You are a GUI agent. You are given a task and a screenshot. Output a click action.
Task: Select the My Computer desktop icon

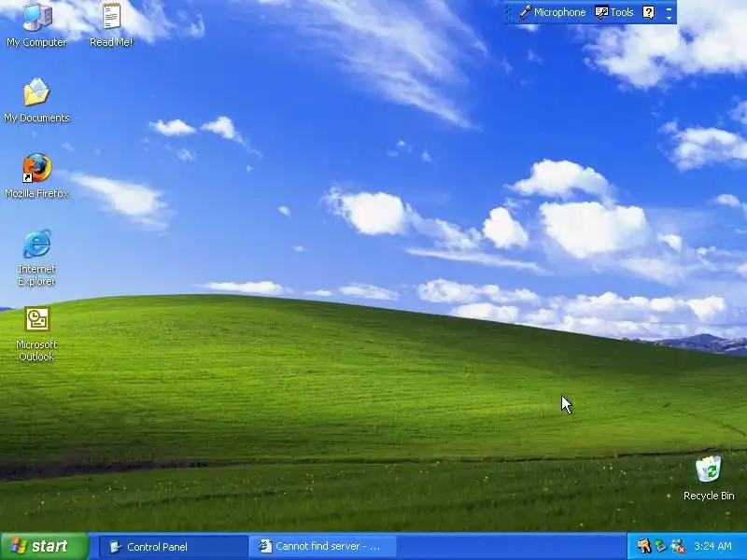36,24
